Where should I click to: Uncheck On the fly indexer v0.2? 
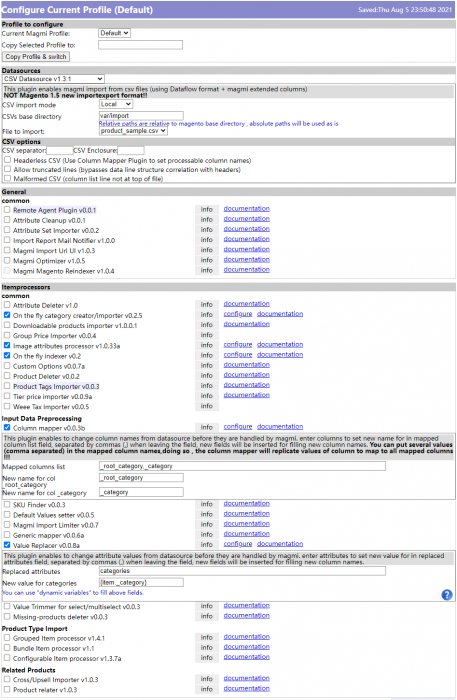[7, 355]
